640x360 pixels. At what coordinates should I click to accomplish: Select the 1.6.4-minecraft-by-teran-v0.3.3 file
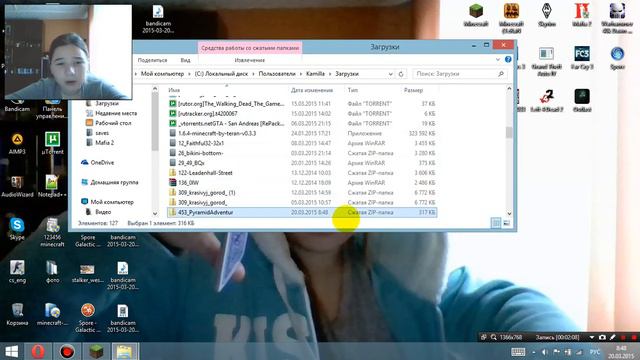[302, 133]
